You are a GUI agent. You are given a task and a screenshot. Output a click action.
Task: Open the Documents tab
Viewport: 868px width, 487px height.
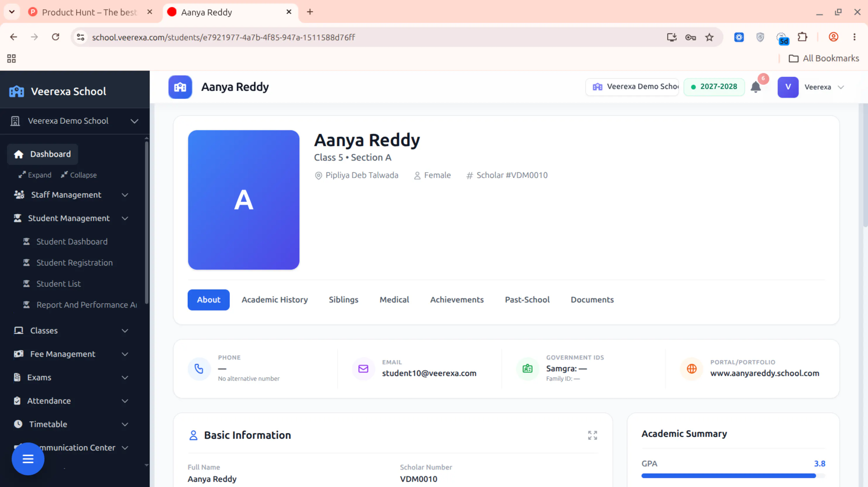pos(592,299)
